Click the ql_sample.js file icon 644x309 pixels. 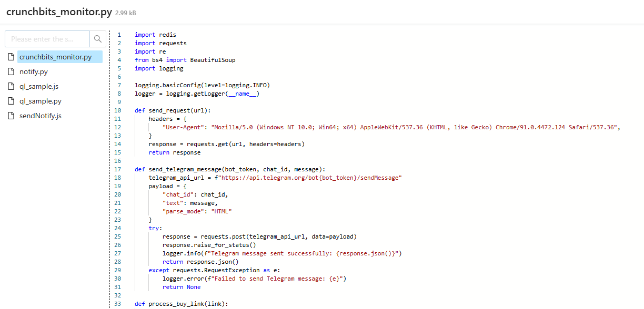coord(11,86)
